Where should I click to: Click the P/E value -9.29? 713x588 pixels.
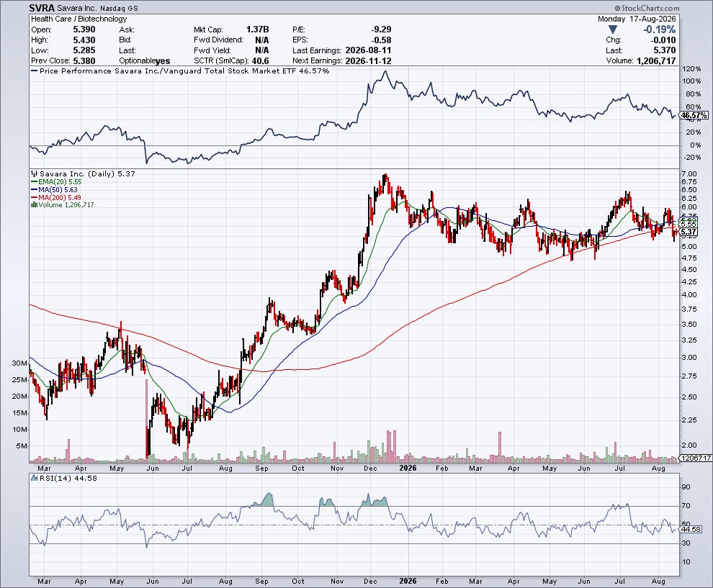[x=381, y=29]
